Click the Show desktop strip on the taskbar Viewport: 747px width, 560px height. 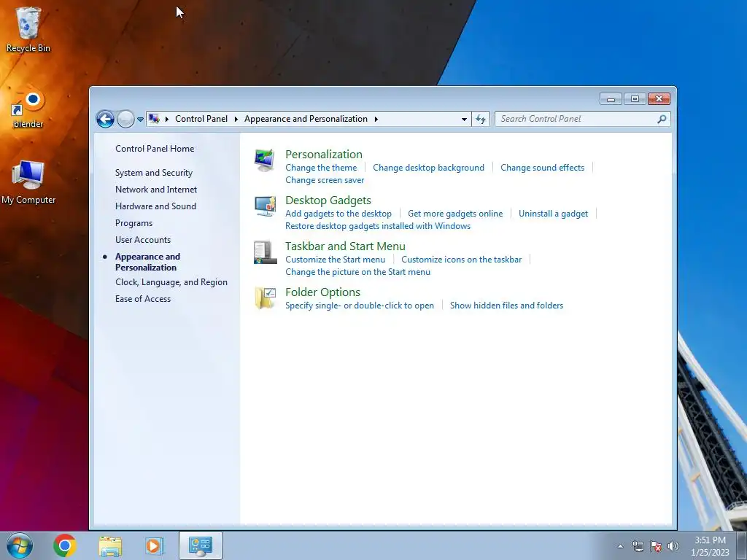click(742, 545)
